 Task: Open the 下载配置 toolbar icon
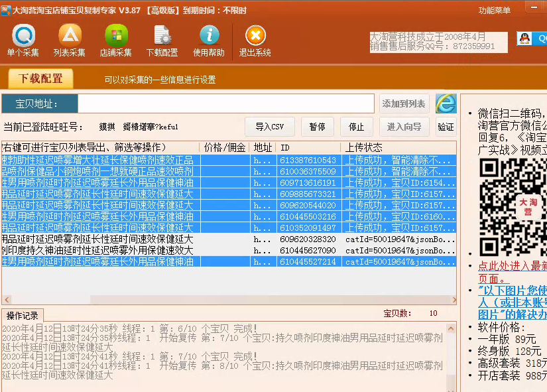[162, 40]
